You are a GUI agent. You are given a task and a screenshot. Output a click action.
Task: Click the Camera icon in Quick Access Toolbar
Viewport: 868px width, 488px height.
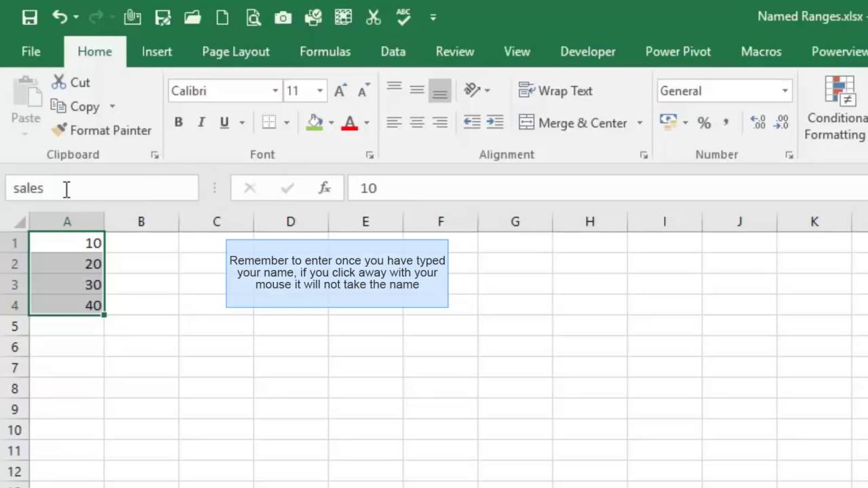(x=283, y=17)
